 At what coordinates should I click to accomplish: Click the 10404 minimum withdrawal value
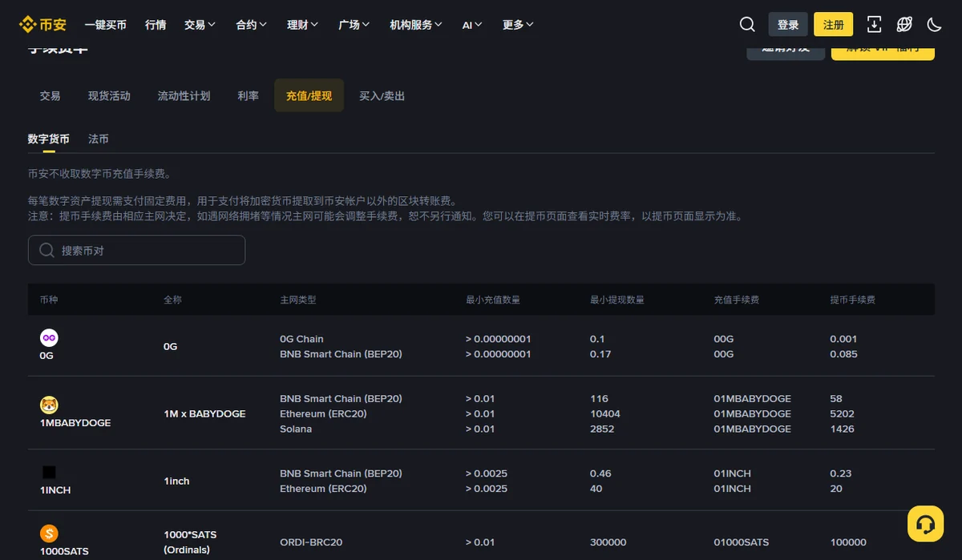tap(605, 413)
